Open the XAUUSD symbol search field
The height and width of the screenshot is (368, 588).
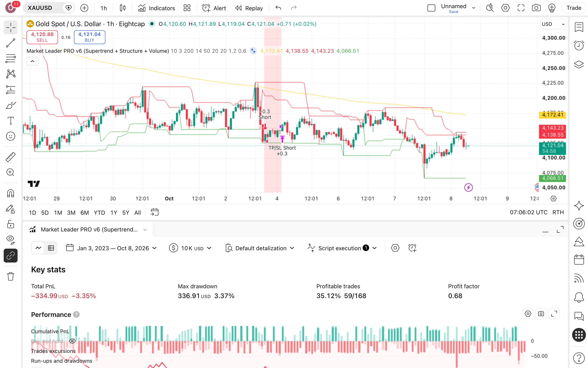click(x=40, y=8)
